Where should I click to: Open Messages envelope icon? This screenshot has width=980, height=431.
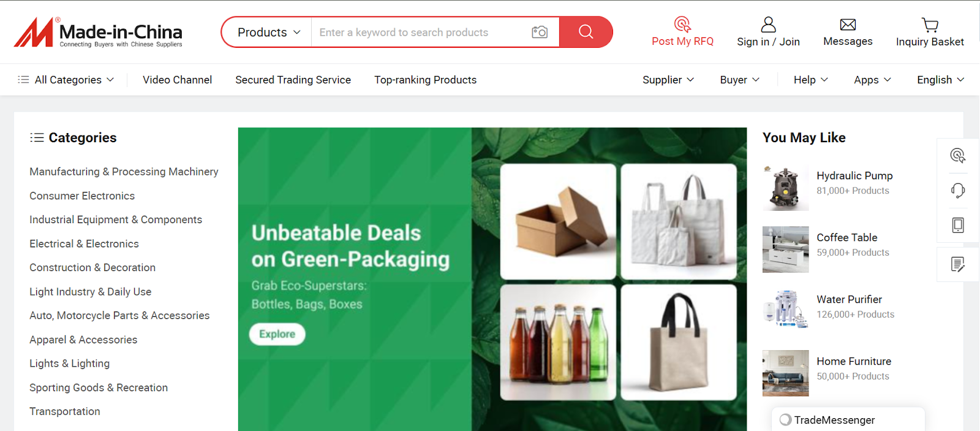848,25
